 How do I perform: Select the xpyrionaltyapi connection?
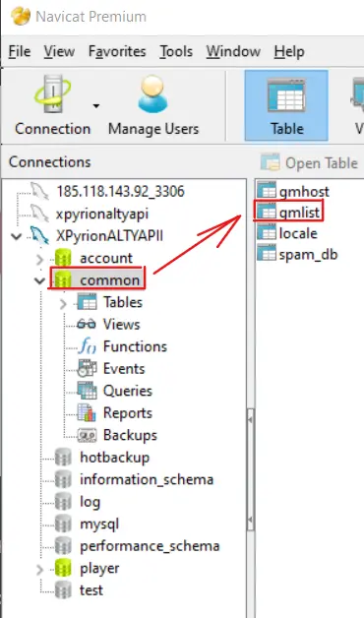point(102,214)
